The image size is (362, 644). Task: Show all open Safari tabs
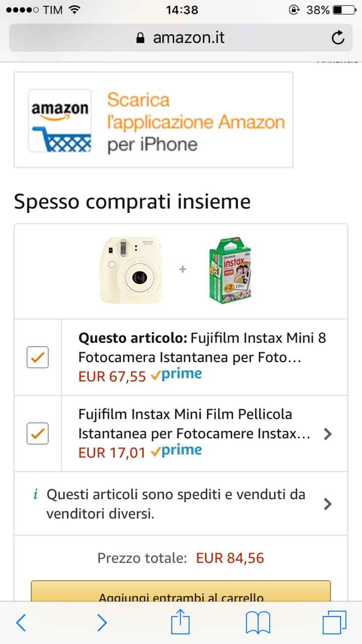pos(334,623)
